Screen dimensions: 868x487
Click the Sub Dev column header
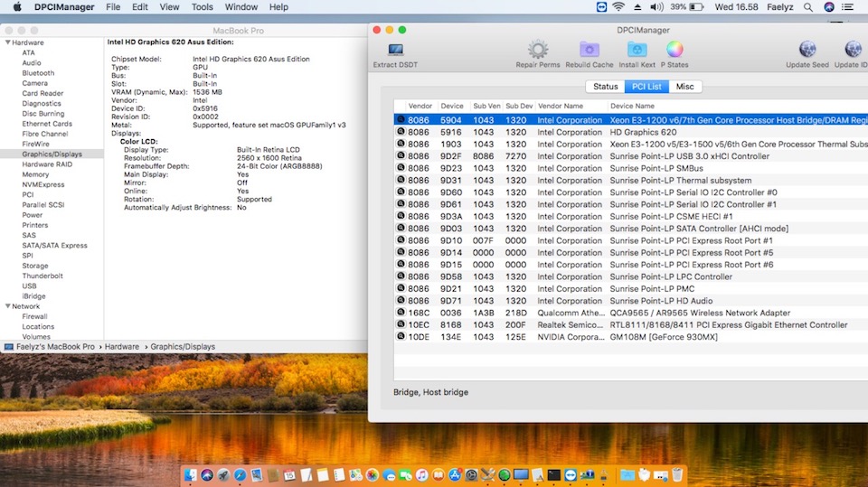(x=519, y=106)
